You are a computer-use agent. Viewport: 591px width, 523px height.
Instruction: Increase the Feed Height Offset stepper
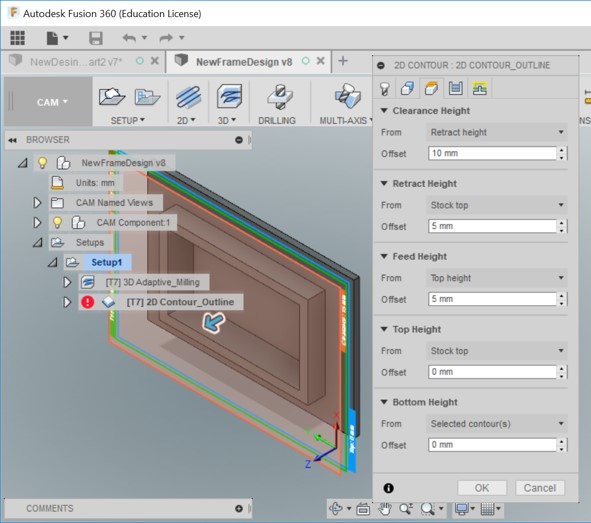tap(562, 296)
